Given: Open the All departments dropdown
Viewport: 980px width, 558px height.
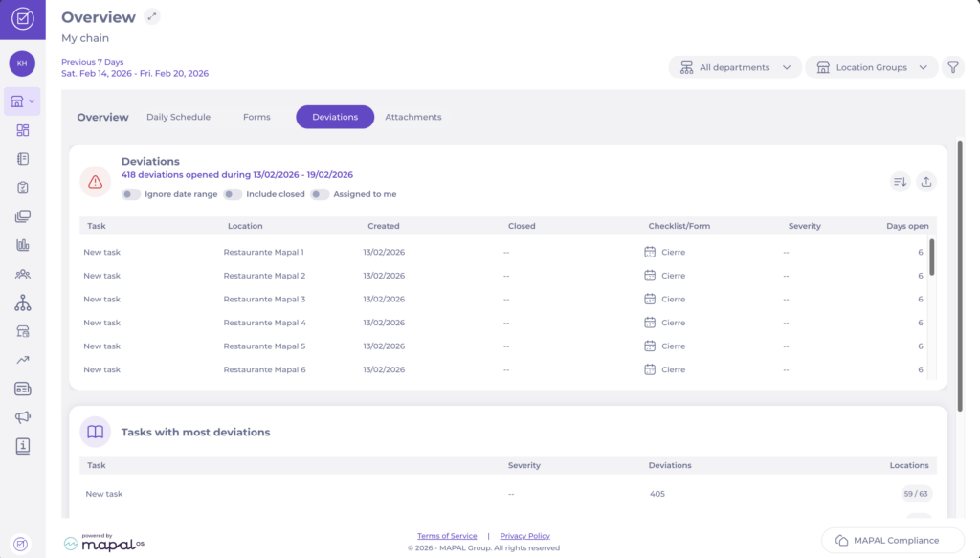Looking at the screenshot, I should point(735,68).
